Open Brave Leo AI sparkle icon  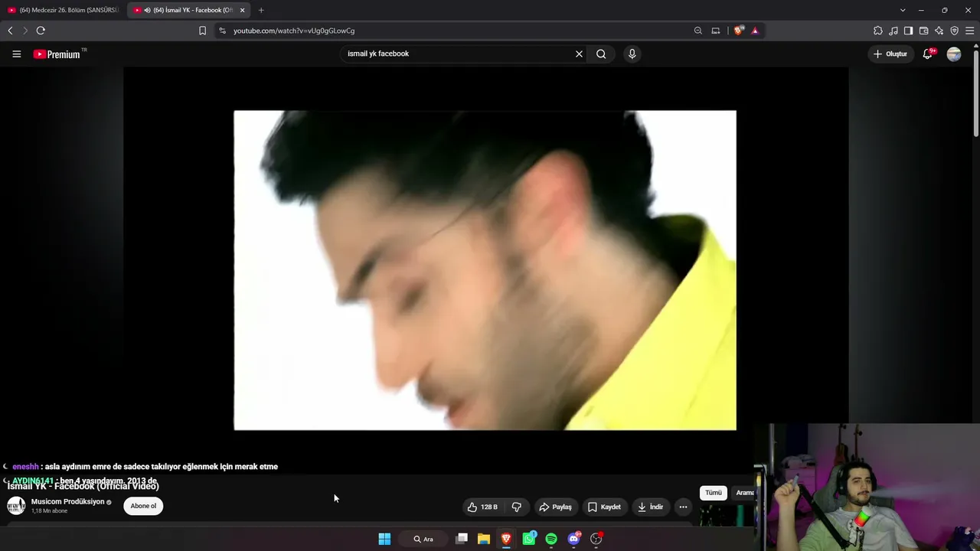point(939,31)
